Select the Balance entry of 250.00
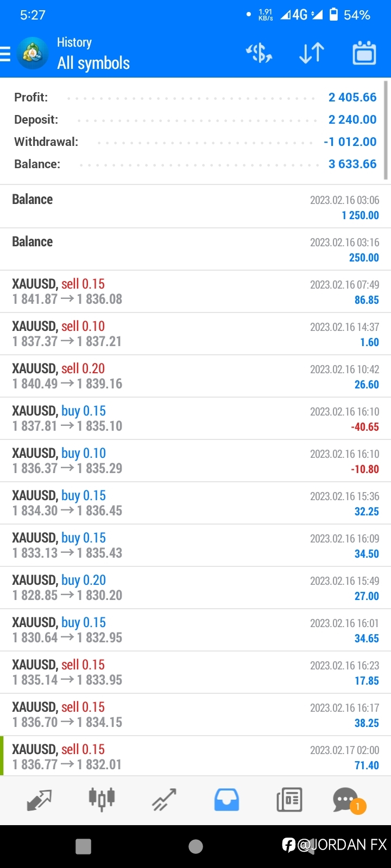The image size is (391, 868). click(195, 249)
